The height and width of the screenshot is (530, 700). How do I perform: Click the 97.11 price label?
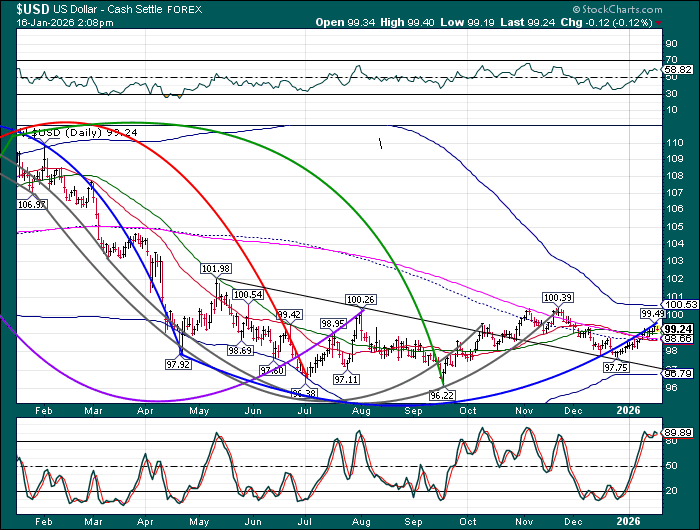(x=346, y=380)
